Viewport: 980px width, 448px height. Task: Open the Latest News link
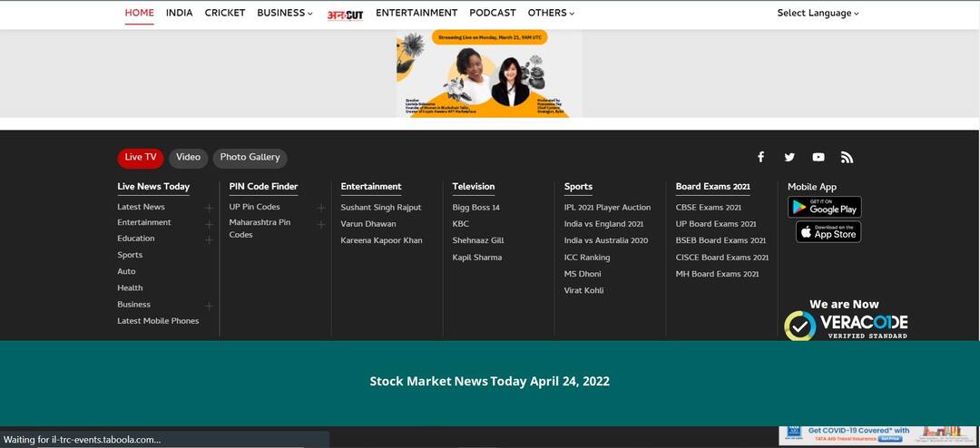coord(142,207)
